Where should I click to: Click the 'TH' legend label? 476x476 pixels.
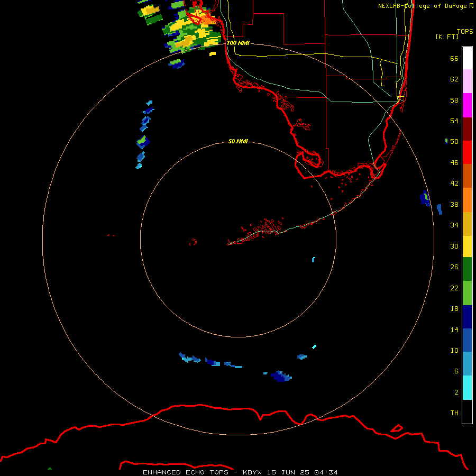click(454, 413)
